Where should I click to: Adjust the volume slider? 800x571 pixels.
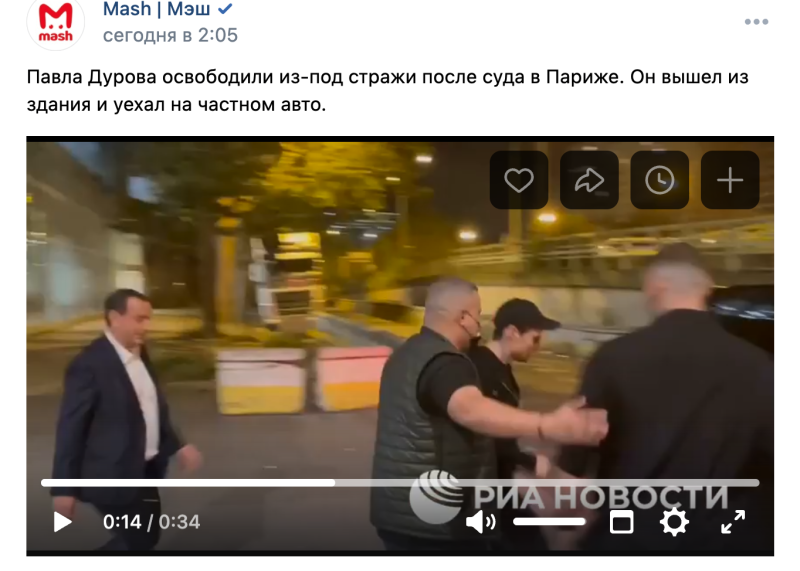pos(549,522)
